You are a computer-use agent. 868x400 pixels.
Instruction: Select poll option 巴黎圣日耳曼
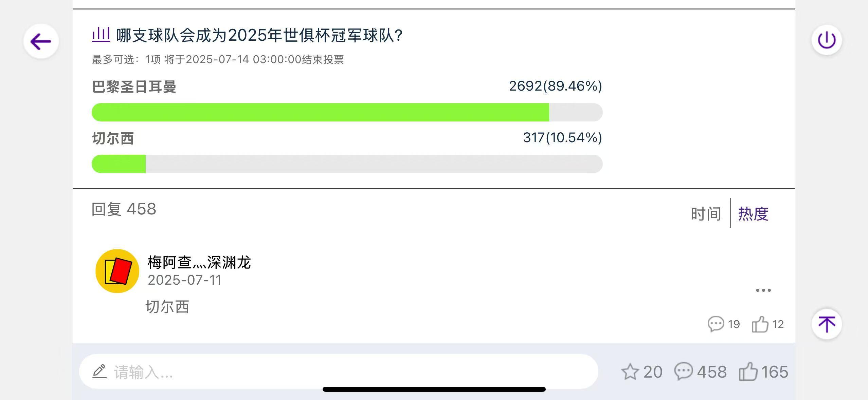(x=134, y=87)
